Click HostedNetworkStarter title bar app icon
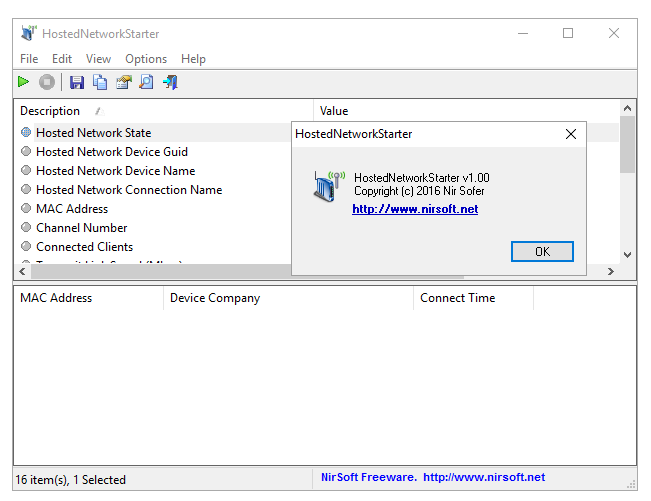 point(29,33)
